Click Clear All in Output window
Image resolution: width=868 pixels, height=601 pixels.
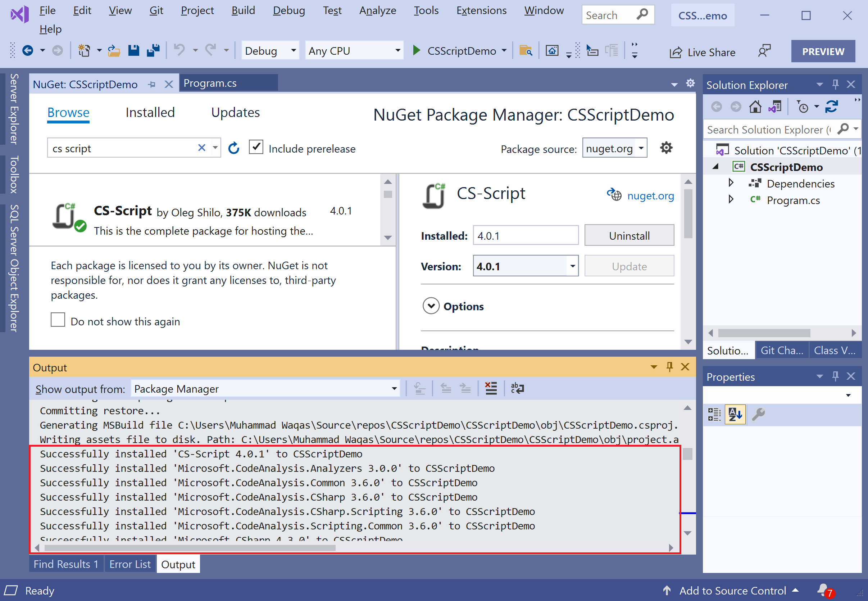click(491, 388)
